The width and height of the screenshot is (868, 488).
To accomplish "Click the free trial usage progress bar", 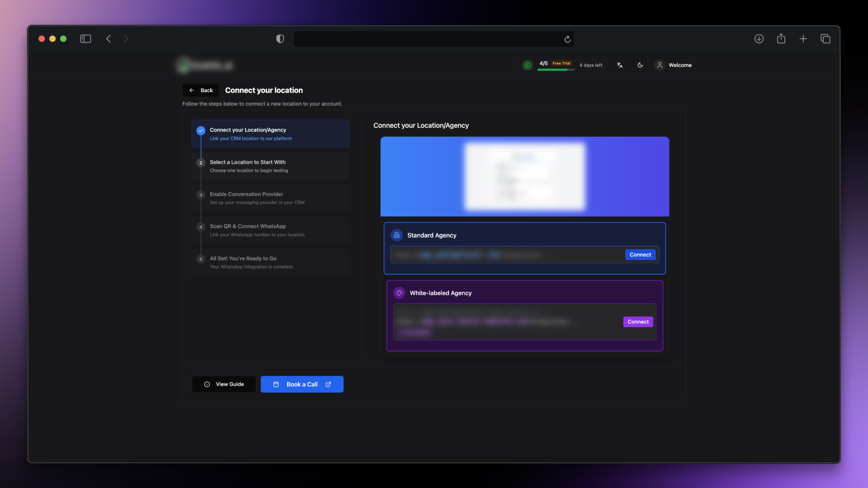I will tap(556, 70).
